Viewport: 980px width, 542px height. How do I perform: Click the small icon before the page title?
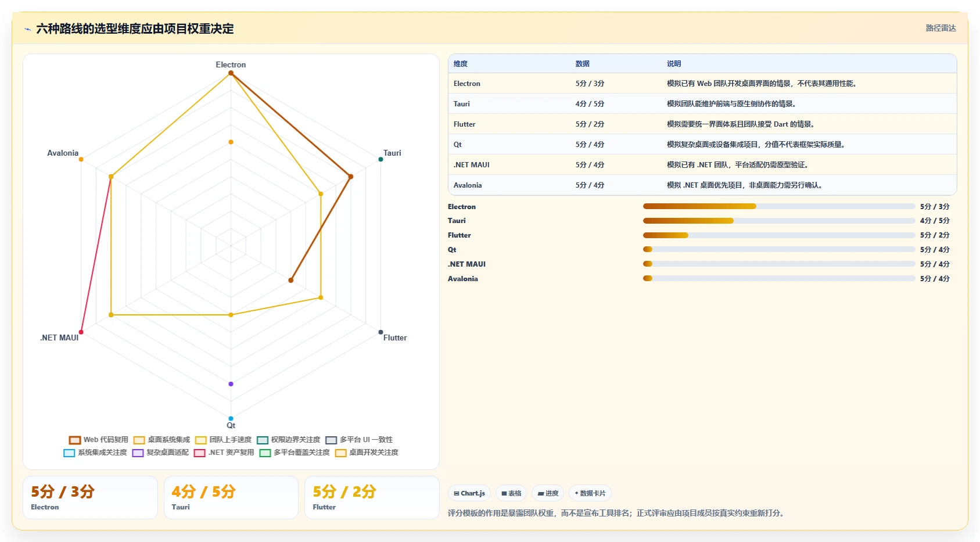point(27,29)
